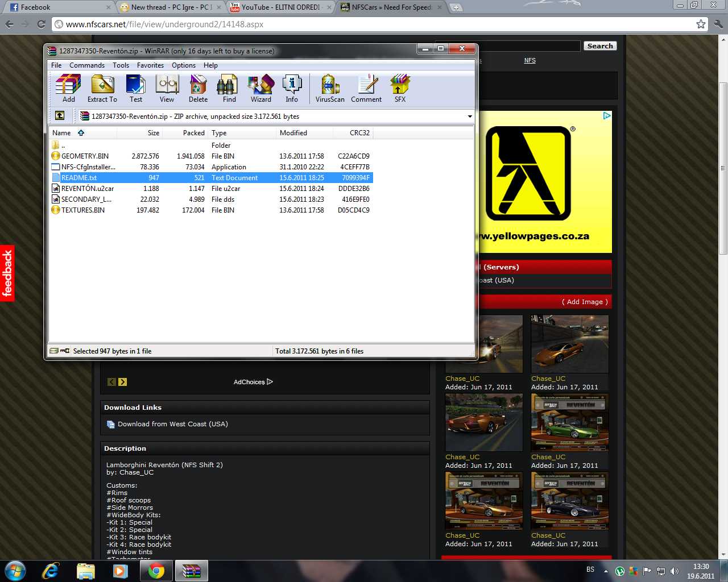This screenshot has width=728, height=582.
Task: Click the feedback side tab
Action: (x=7, y=273)
